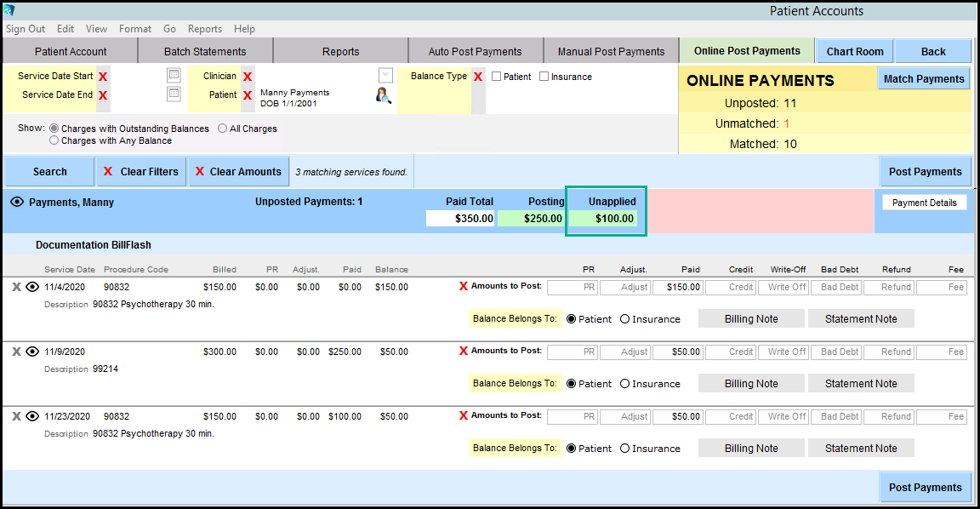Switch to the Manual Post Payments tab
This screenshot has height=509, width=980.
611,51
